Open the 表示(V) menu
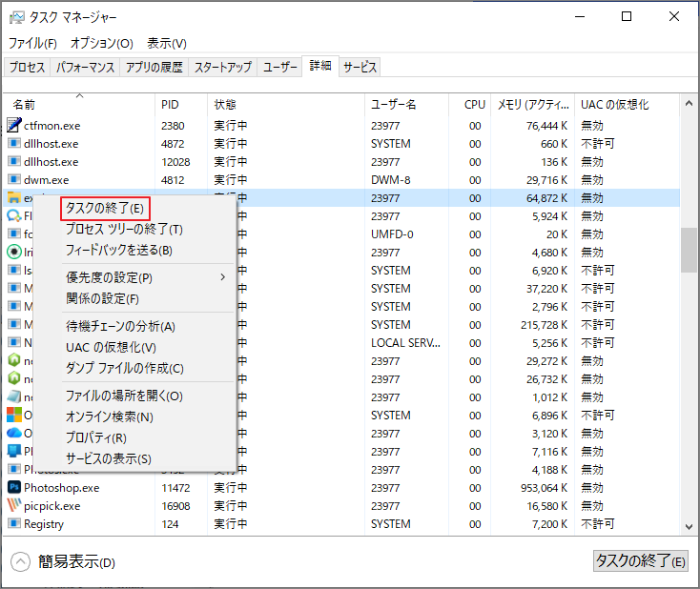 pyautogui.click(x=167, y=43)
